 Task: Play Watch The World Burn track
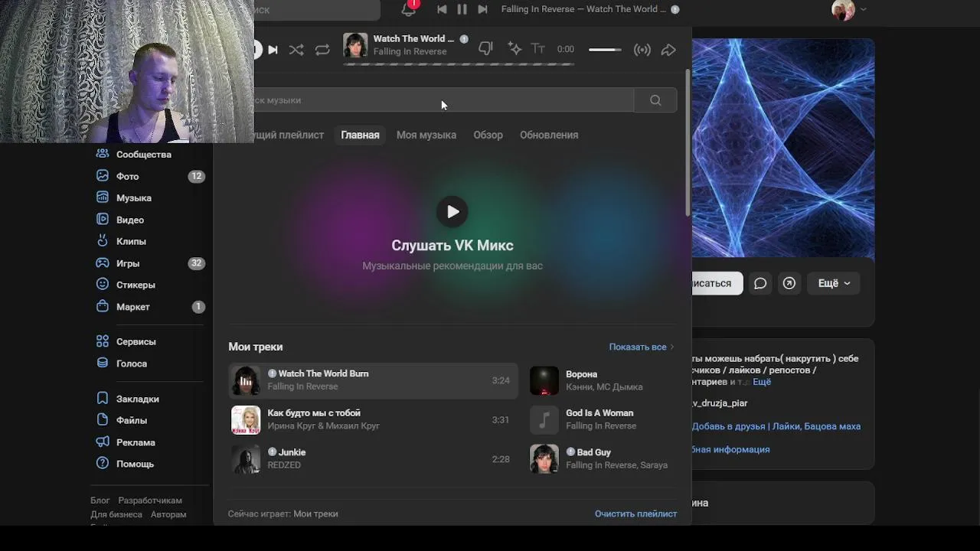pyautogui.click(x=373, y=380)
